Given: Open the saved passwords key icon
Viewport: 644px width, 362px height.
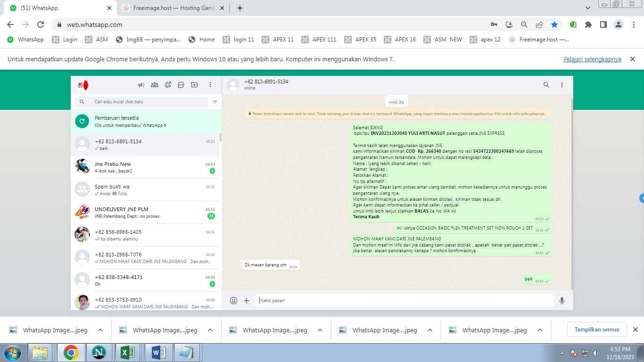Looking at the screenshot, I should point(494,25).
